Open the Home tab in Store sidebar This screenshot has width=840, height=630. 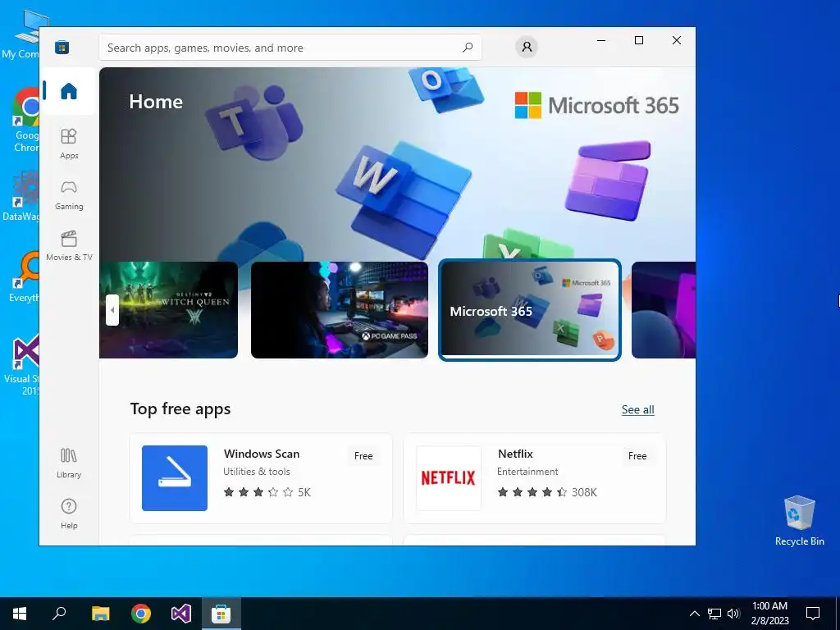69,91
